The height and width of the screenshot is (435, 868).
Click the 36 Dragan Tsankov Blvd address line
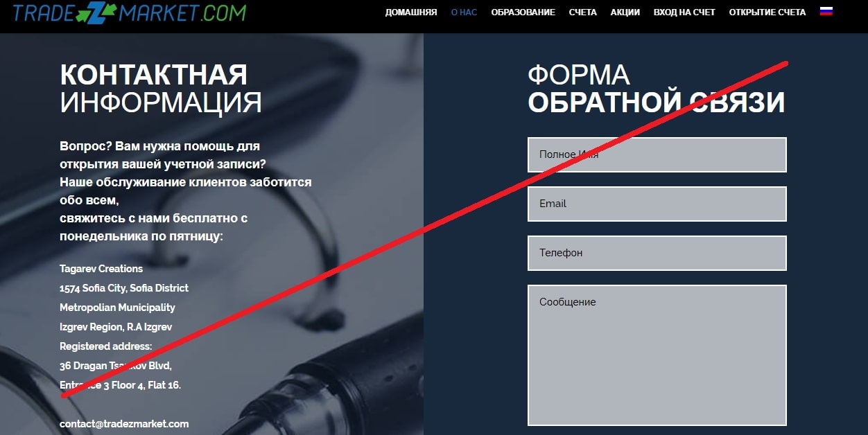(x=116, y=366)
